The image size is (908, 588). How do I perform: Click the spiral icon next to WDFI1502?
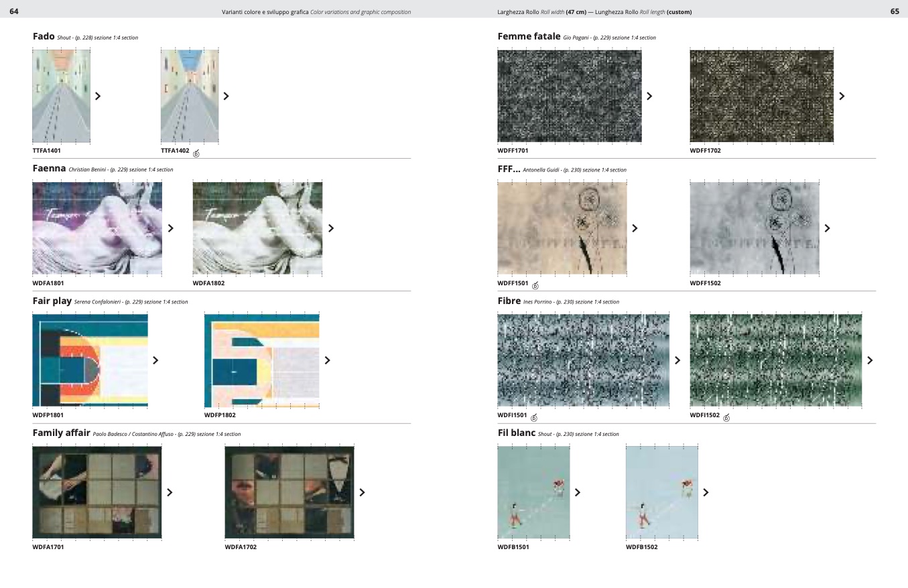[x=726, y=418]
